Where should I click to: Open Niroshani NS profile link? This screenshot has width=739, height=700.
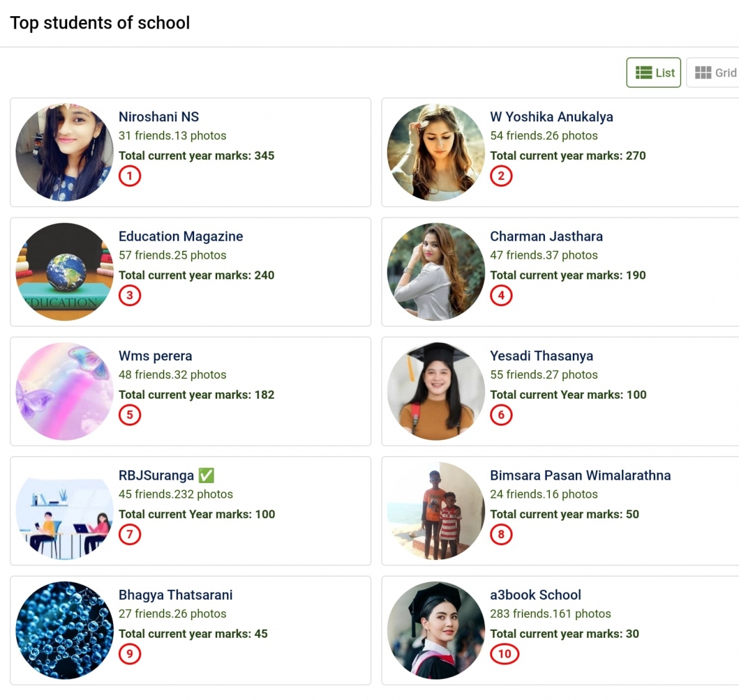point(159,117)
